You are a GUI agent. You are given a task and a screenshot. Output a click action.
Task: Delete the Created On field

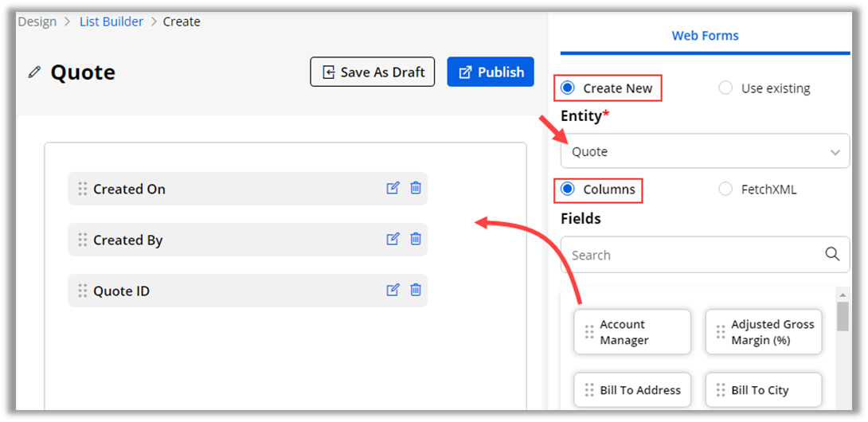pos(416,188)
